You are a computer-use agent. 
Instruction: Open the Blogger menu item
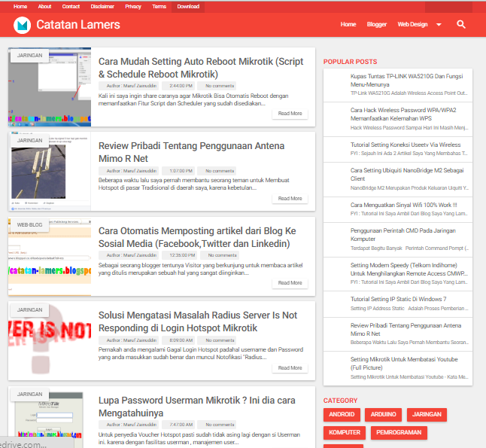click(377, 24)
